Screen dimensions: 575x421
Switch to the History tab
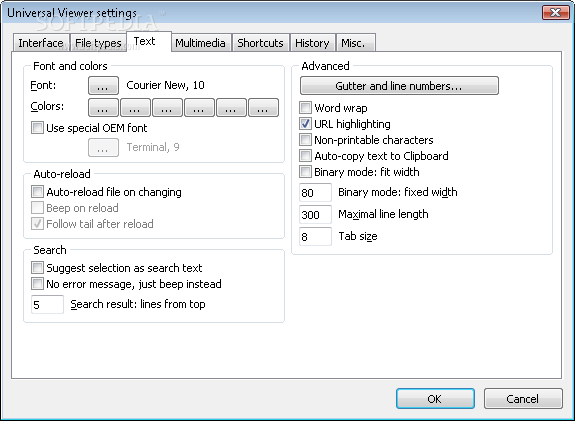pyautogui.click(x=312, y=43)
